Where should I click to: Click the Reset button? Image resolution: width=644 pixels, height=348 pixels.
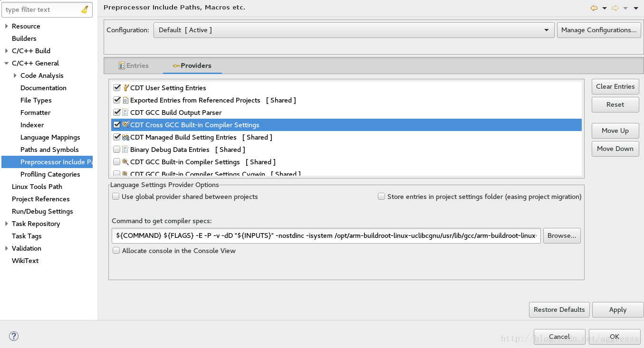coord(615,104)
